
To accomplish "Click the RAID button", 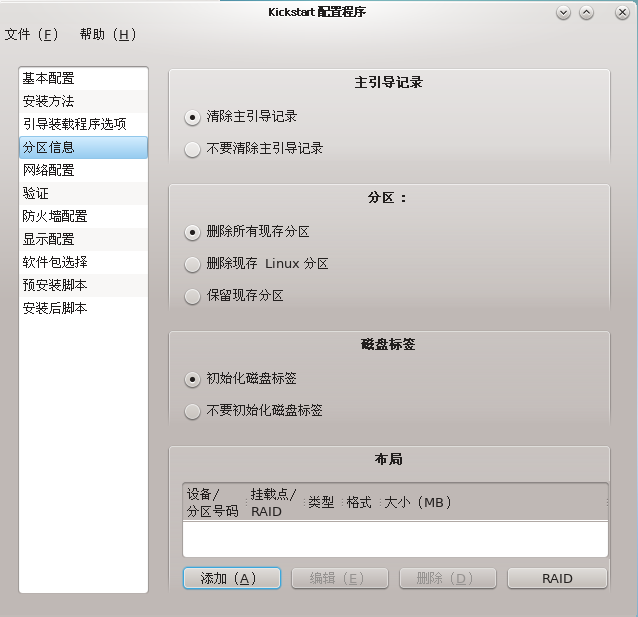I will click(557, 578).
